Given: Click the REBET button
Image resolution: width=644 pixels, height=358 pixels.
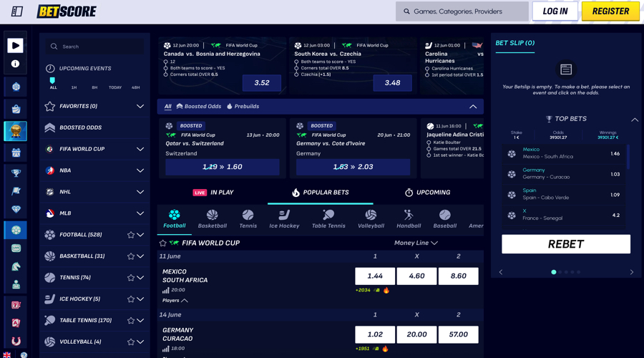Looking at the screenshot, I should coord(565,244).
